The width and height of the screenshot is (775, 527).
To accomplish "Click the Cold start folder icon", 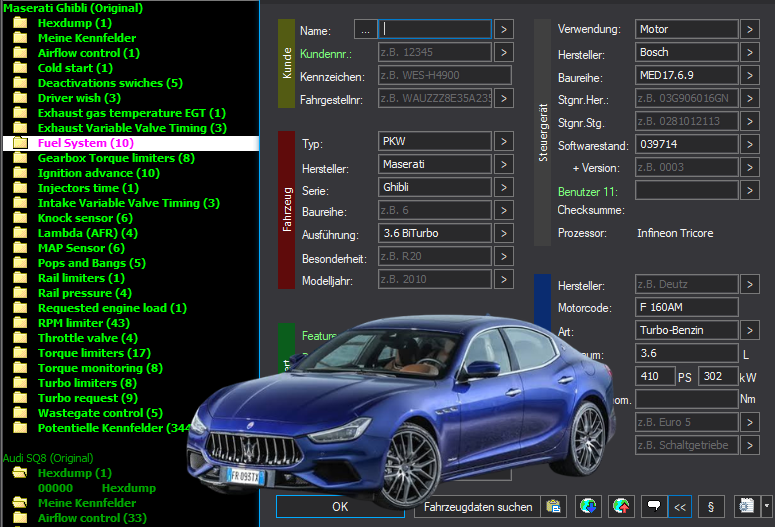I will (x=20, y=68).
